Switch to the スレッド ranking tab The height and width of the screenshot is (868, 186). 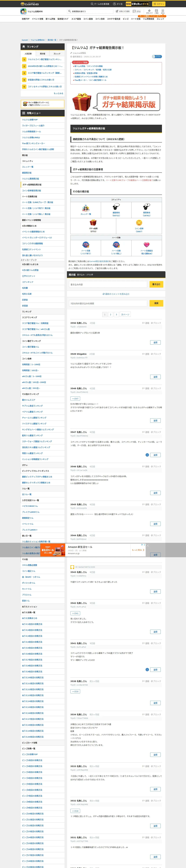pyautogui.click(x=57, y=54)
